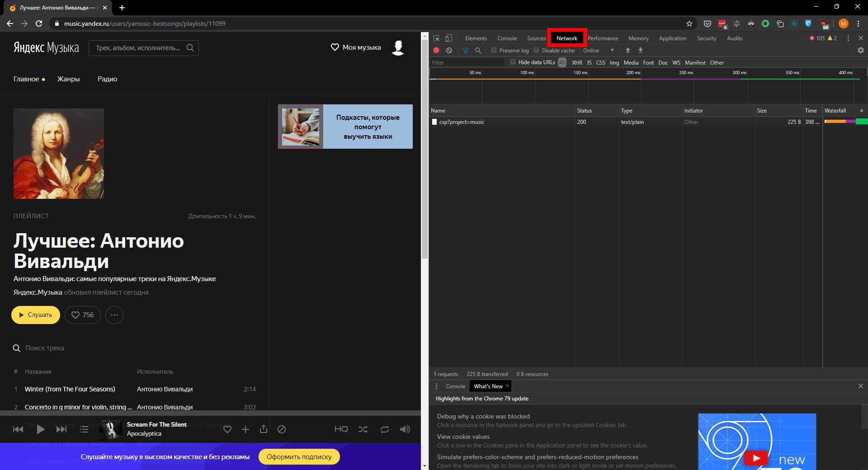Play the current track in the player bar
The height and width of the screenshot is (470, 868).
(x=41, y=429)
